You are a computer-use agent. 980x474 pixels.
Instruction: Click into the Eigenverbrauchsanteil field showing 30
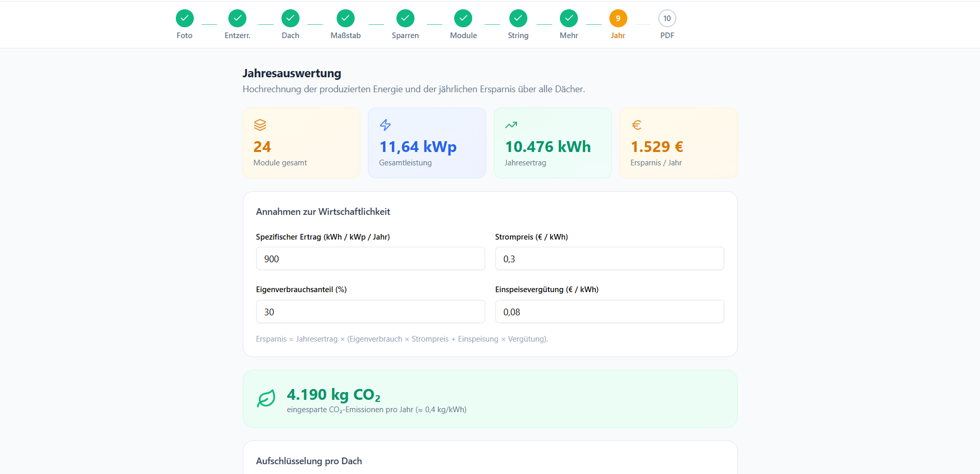[x=370, y=312]
